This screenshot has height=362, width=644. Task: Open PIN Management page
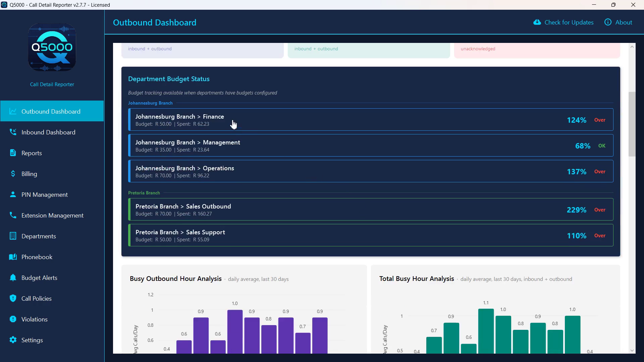(x=52, y=194)
